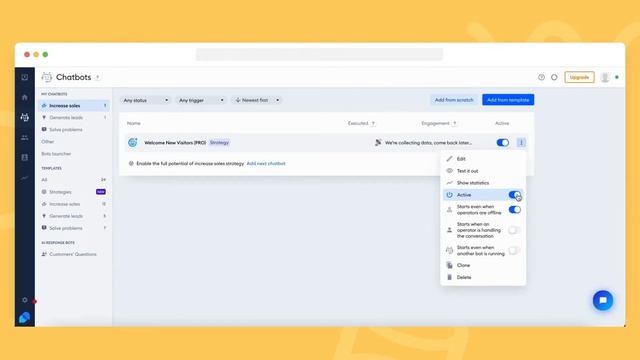The width and height of the screenshot is (640, 360).
Task: Click the eye icon beside Test it out
Action: pos(449,171)
